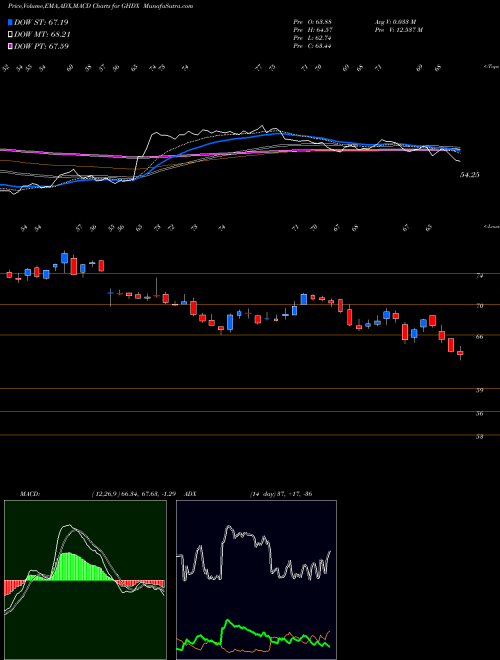
Task: Click the 'Pre H: 64.57' high value
Action: coord(313,30)
